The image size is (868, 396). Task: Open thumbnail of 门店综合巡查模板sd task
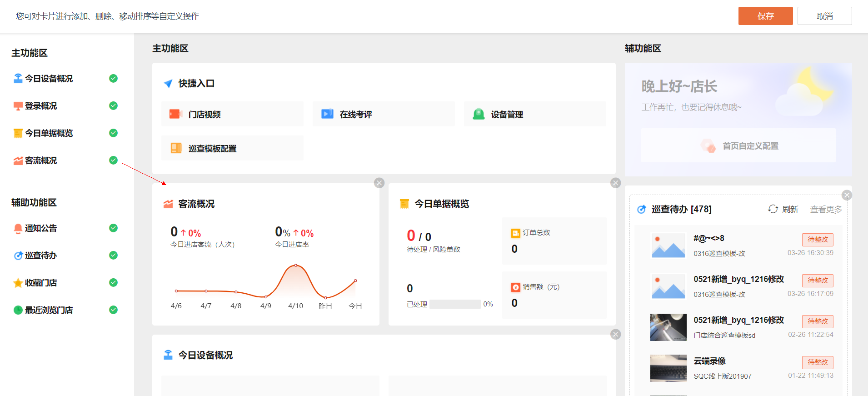[668, 327]
